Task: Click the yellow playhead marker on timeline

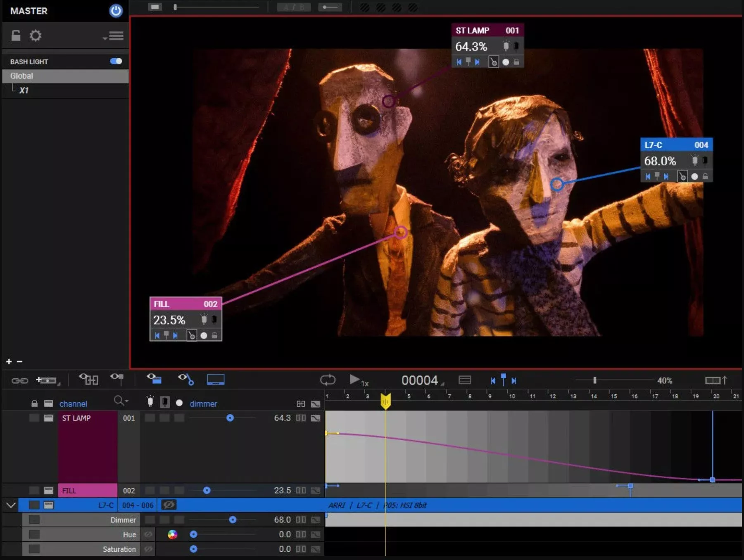Action: [385, 401]
